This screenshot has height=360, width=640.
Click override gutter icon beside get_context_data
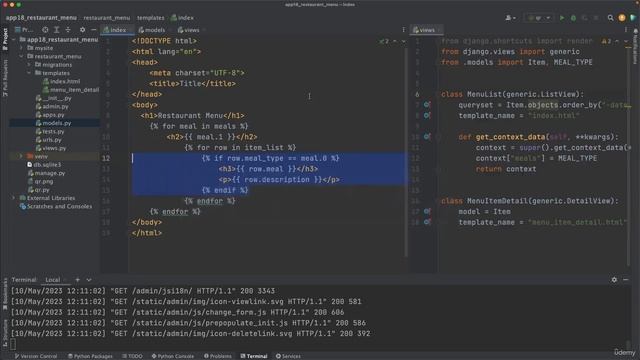click(427, 137)
